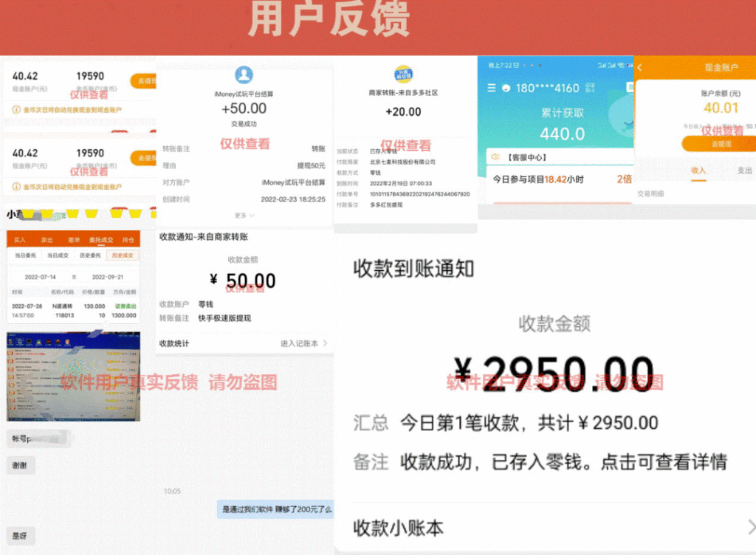Tap the 收款统计 label

tap(174, 343)
